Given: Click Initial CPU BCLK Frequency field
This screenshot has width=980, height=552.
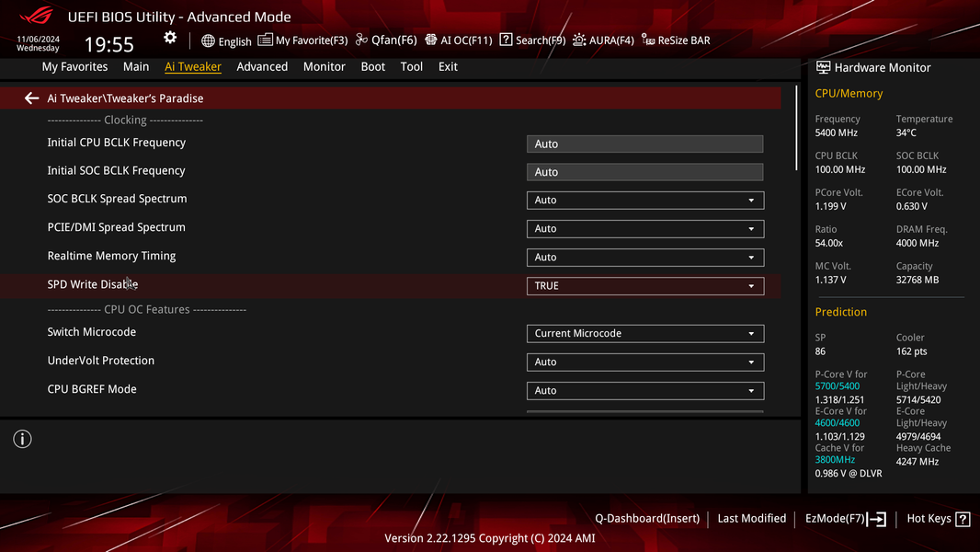Looking at the screenshot, I should [645, 144].
